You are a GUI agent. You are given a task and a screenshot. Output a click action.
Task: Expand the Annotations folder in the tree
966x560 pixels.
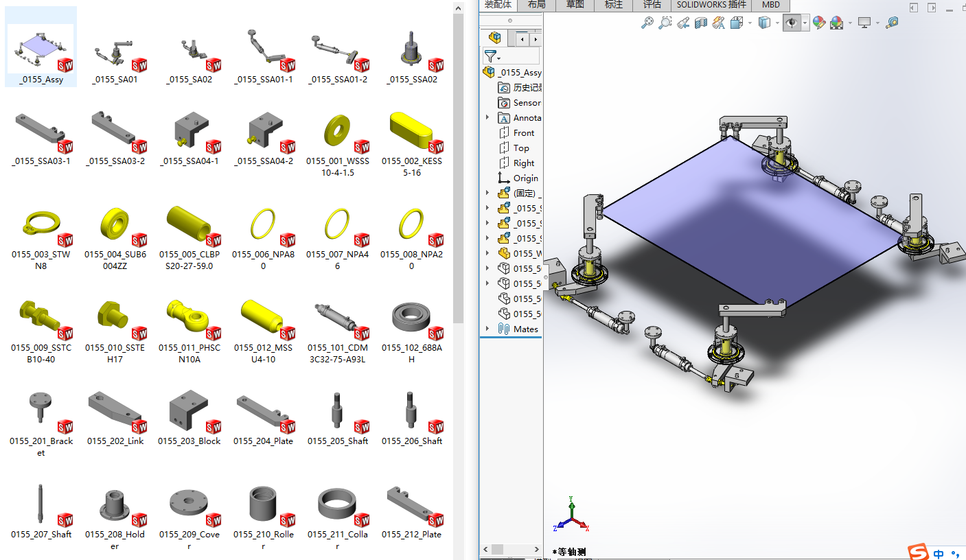pyautogui.click(x=486, y=117)
